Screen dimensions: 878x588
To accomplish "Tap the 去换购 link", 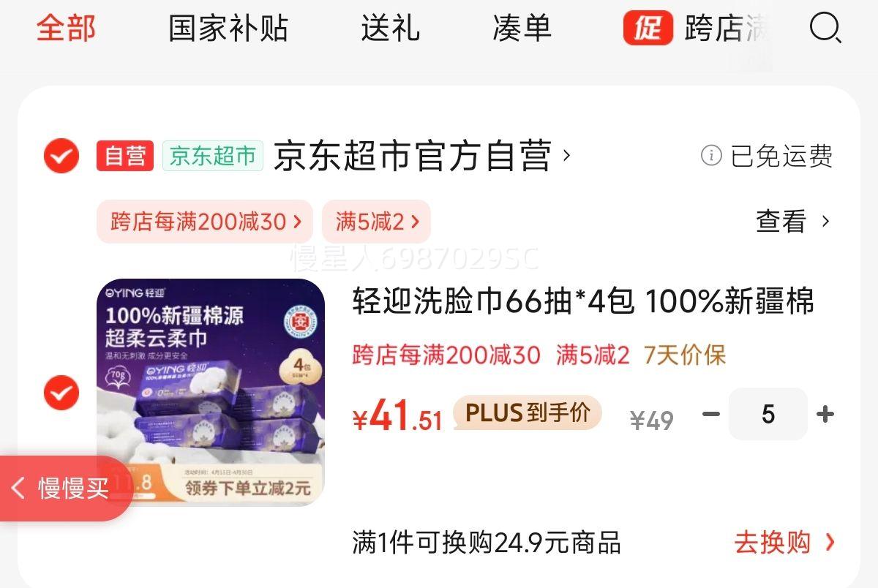I will 784,543.
